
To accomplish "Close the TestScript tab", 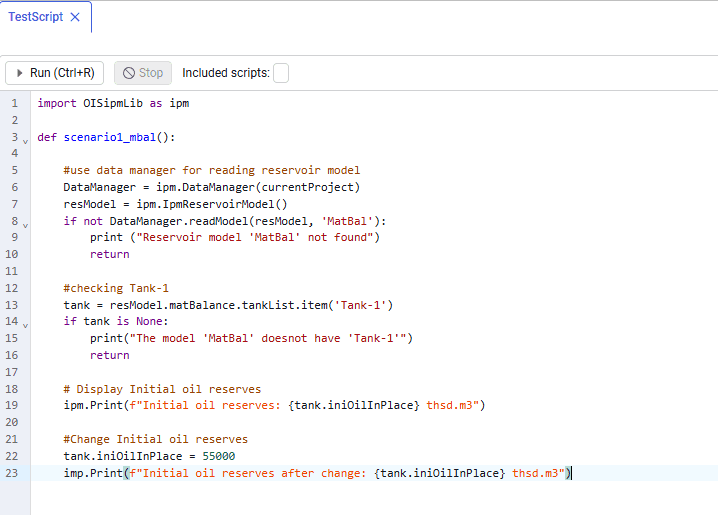I will point(75,17).
